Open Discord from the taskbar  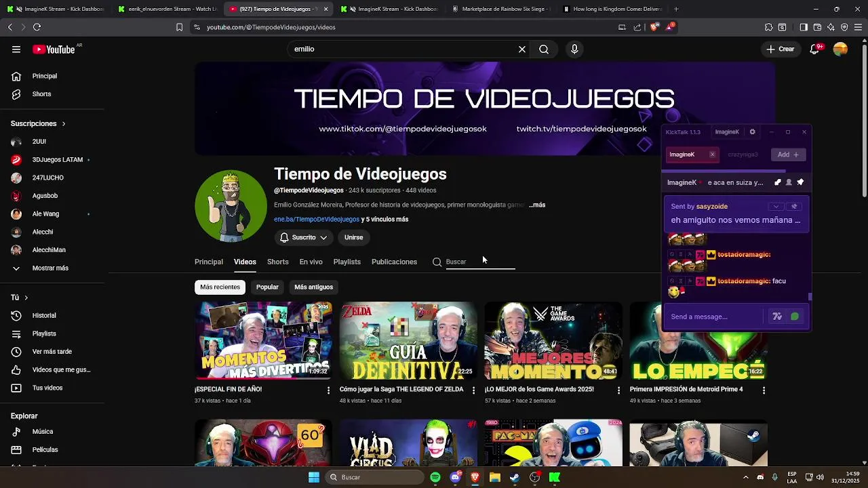pos(455,477)
